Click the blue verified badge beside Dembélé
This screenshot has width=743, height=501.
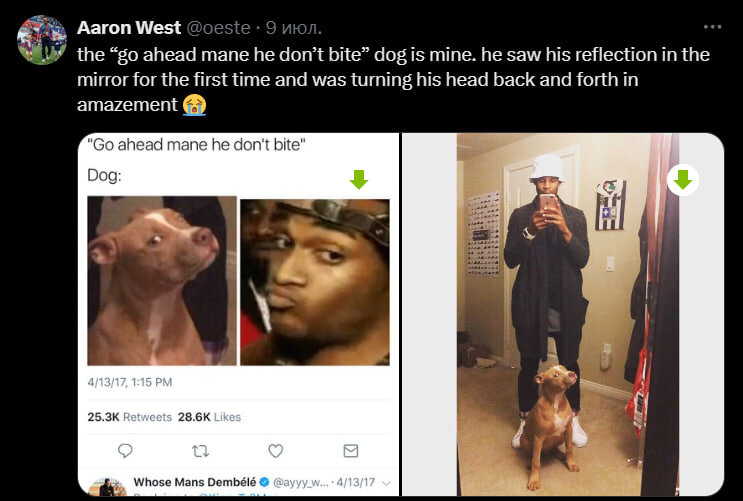pos(264,482)
